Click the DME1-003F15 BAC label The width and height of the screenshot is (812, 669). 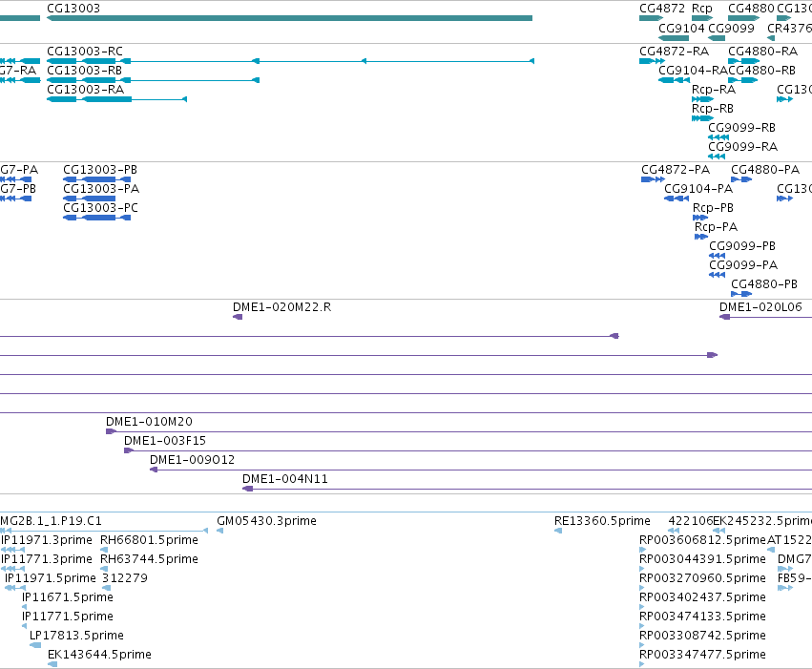[165, 441]
